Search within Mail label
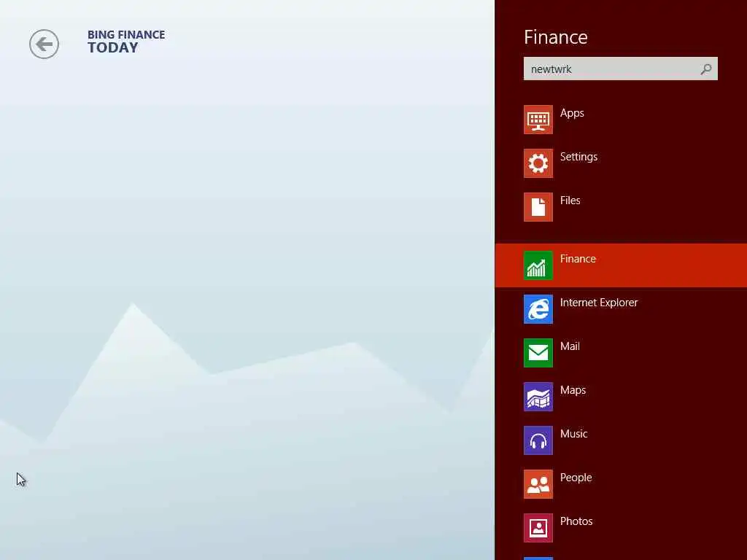Image resolution: width=747 pixels, height=560 pixels. point(570,346)
